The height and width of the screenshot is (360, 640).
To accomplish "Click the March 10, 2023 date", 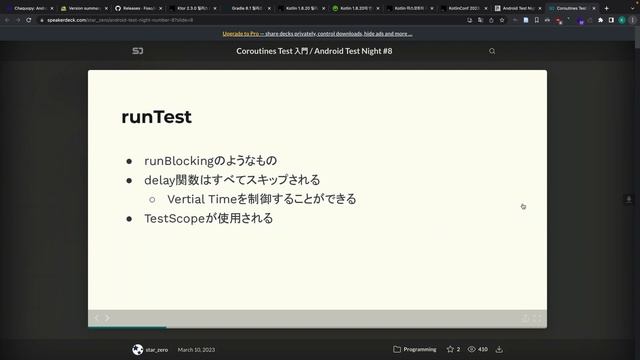I will (196, 350).
